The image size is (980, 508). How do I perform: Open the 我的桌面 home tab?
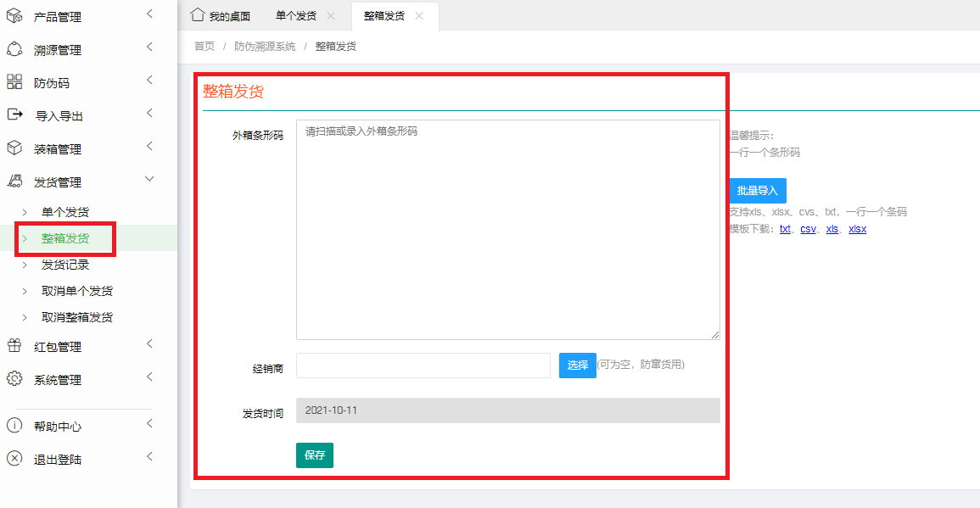[221, 16]
